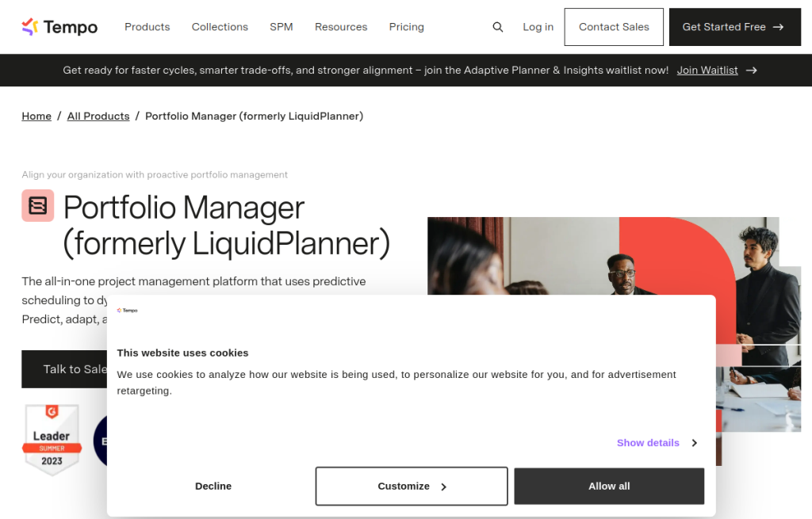Expand the Show details chevron in cookie dialog

pyautogui.click(x=694, y=443)
